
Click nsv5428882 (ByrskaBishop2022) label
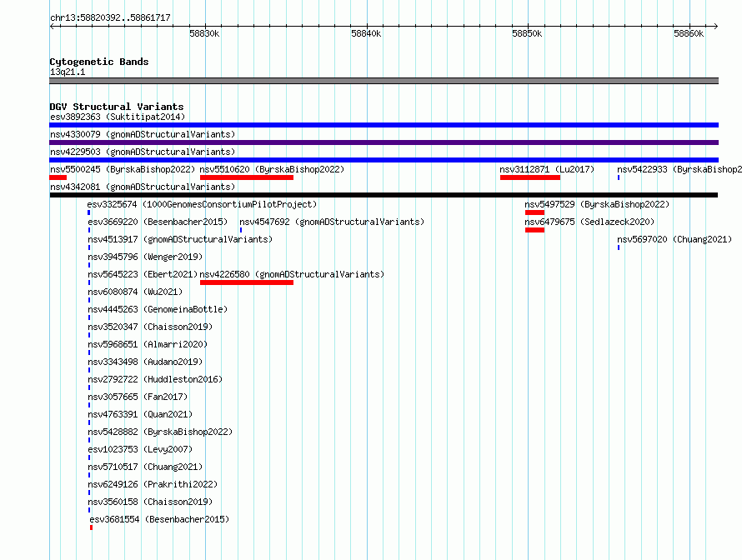click(160, 432)
